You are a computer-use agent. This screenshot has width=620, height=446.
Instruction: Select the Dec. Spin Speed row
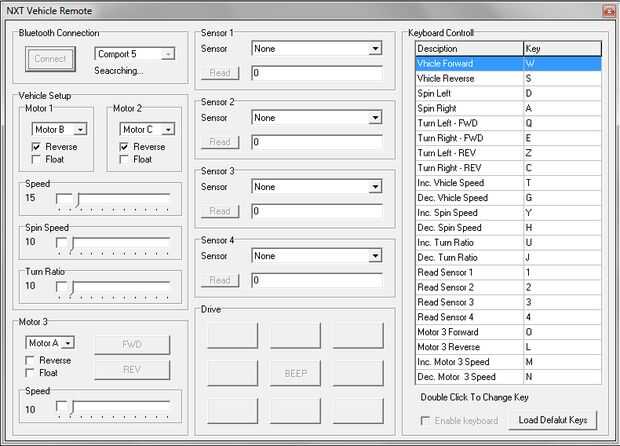(x=508, y=228)
